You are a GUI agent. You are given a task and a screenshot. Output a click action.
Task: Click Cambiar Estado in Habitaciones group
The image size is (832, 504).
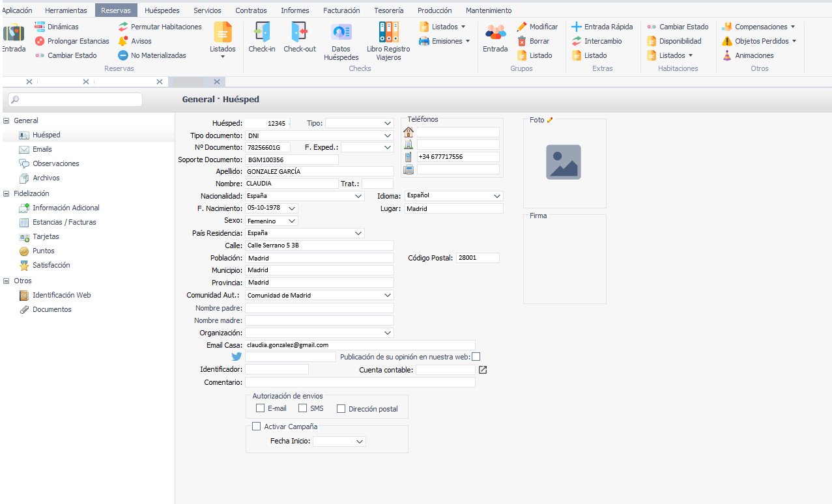tap(678, 27)
